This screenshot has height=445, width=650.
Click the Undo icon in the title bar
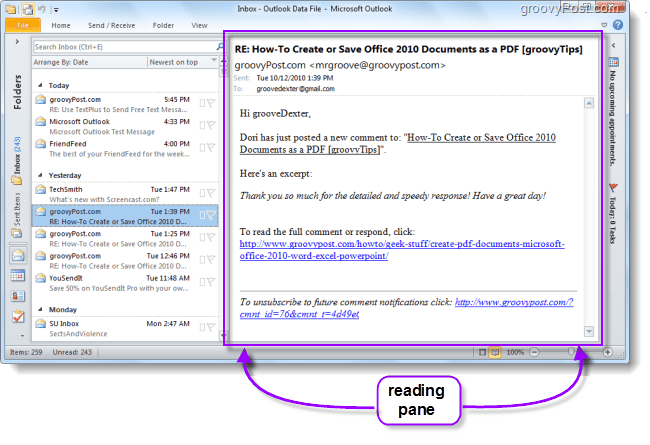click(x=42, y=9)
